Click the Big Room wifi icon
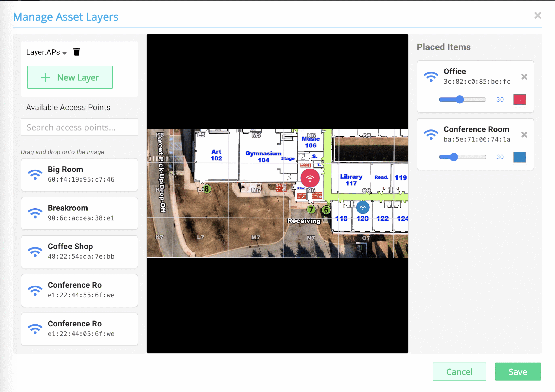The image size is (555, 392). coord(35,174)
